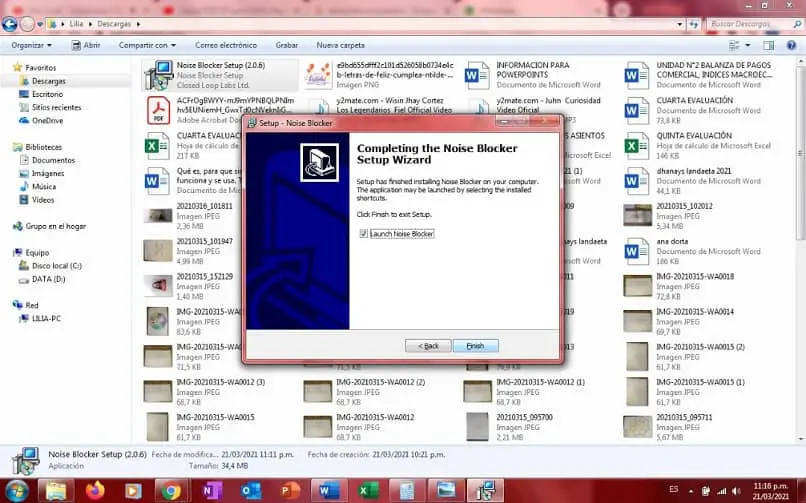Select INFORMACION PARA POWERPOINTS Word document
Screen dimensions: 806x503
(x=534, y=75)
